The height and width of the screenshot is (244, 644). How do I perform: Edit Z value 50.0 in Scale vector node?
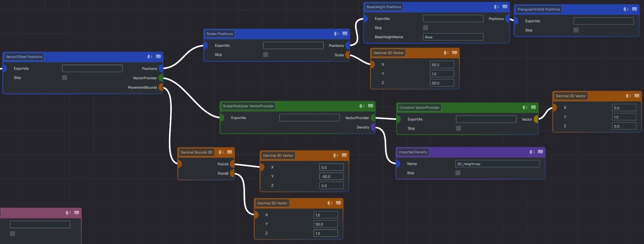pyautogui.click(x=442, y=83)
